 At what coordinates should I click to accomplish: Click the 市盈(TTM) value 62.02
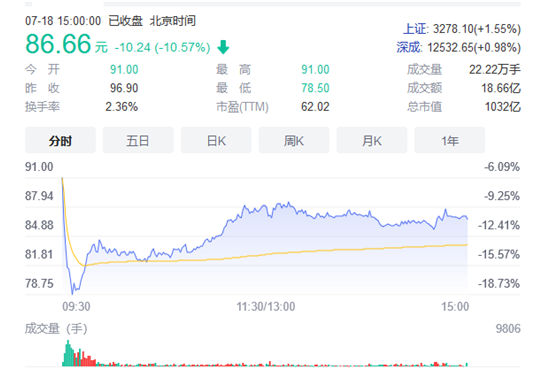tap(315, 106)
